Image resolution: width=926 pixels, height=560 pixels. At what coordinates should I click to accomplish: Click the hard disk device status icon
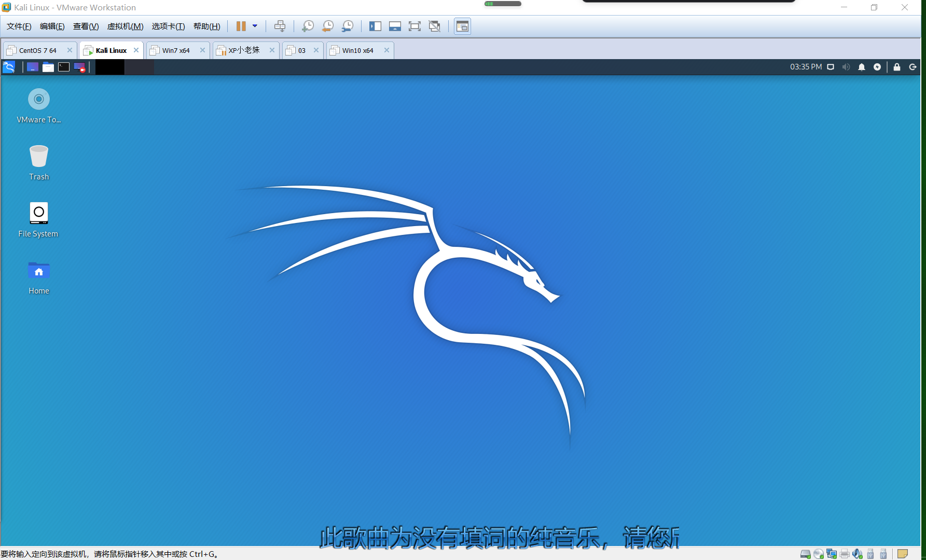pyautogui.click(x=805, y=554)
